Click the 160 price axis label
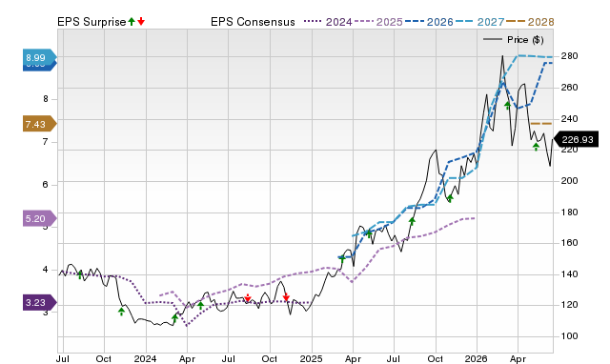 (569, 243)
